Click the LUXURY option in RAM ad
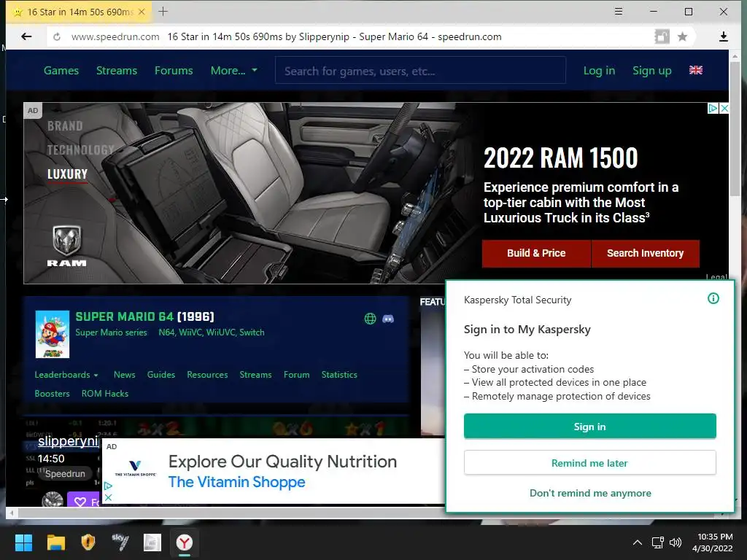This screenshot has height=560, width=747. (x=67, y=174)
